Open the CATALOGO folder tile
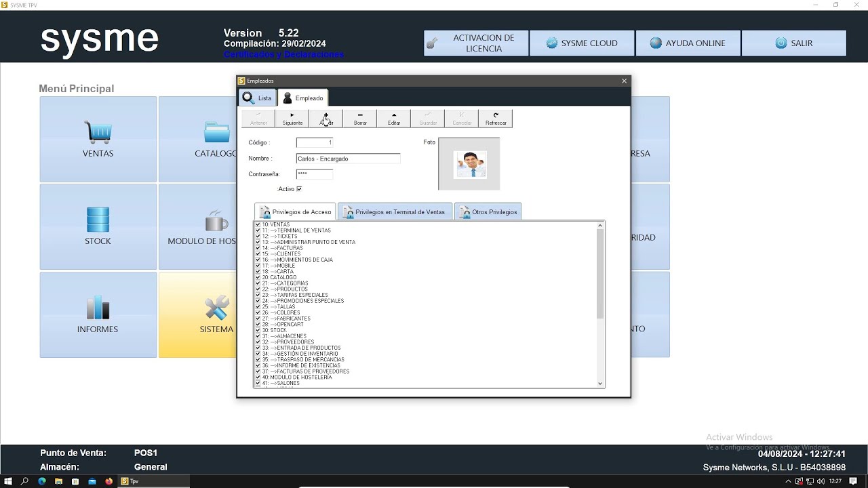 point(197,139)
